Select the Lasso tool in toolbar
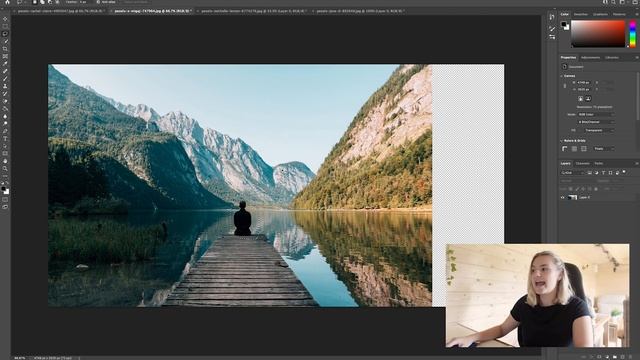640x360 pixels. 5,34
